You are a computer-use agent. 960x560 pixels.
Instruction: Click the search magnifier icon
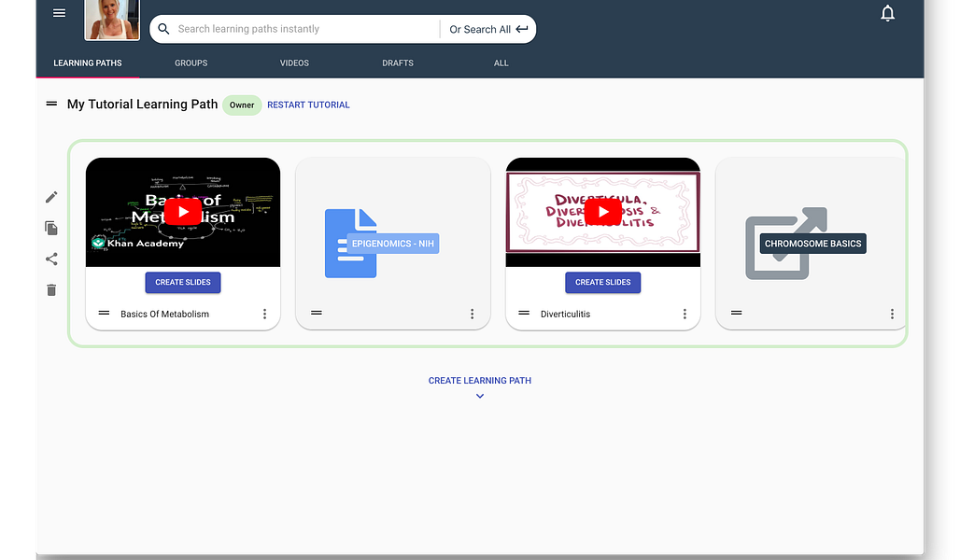pos(163,29)
